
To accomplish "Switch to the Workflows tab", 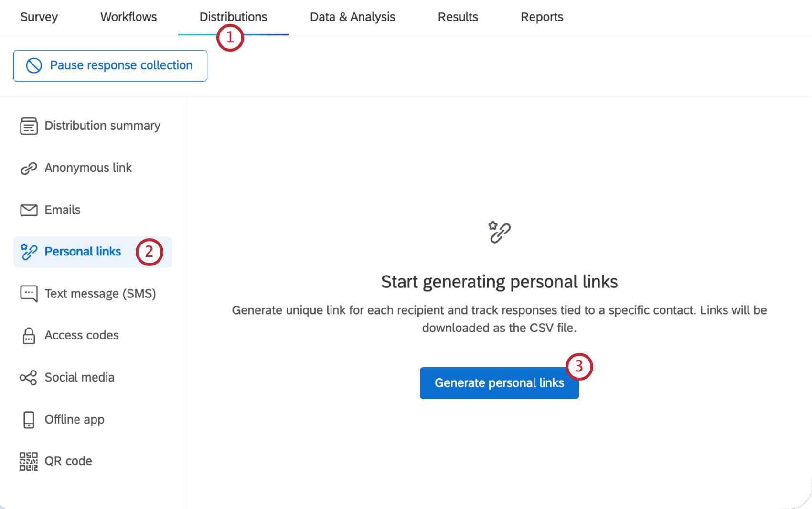I will pyautogui.click(x=128, y=17).
